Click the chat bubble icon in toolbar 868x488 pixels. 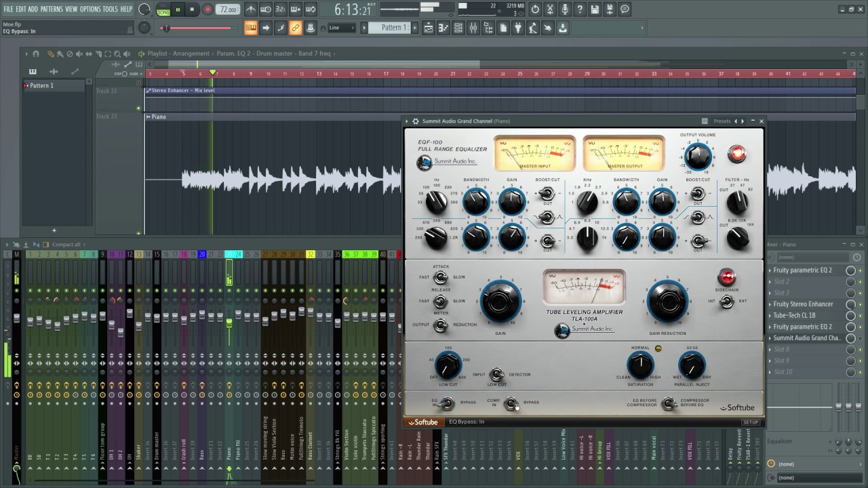click(x=625, y=9)
